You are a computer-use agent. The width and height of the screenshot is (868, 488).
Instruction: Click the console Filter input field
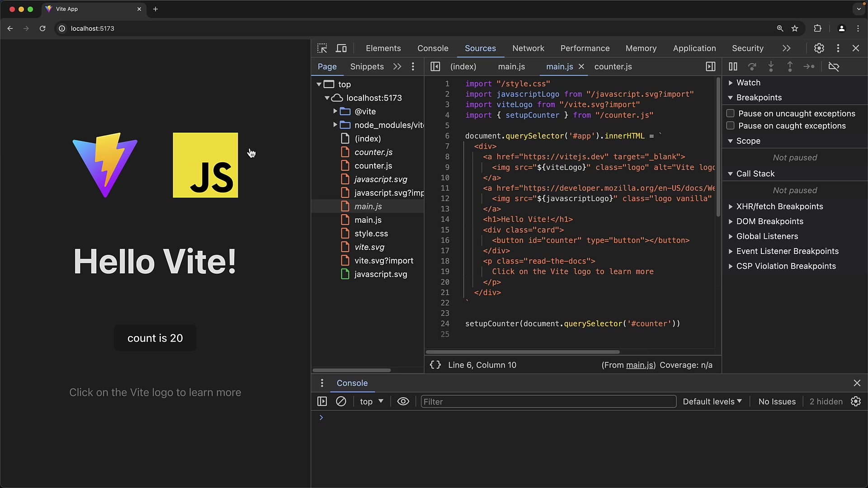pos(548,402)
